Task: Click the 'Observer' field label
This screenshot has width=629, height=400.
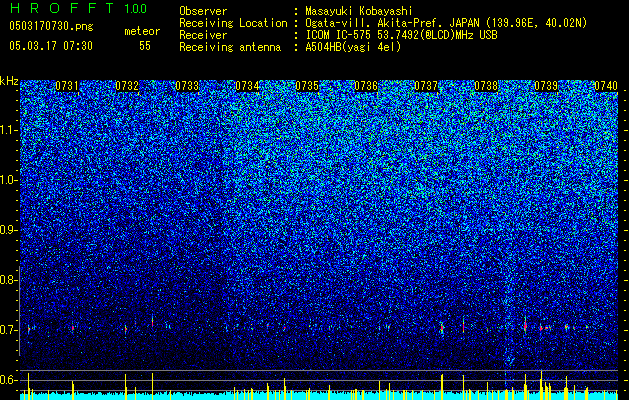Action: click(203, 12)
